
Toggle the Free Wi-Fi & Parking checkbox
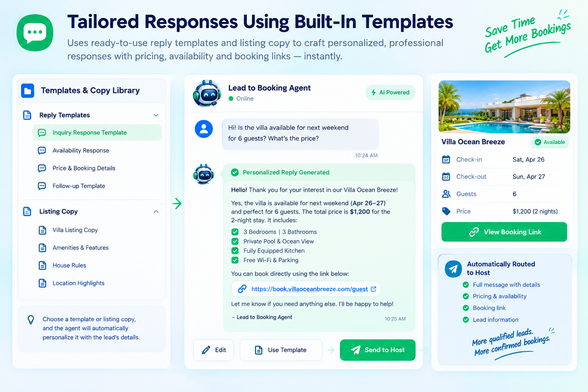tap(235, 260)
